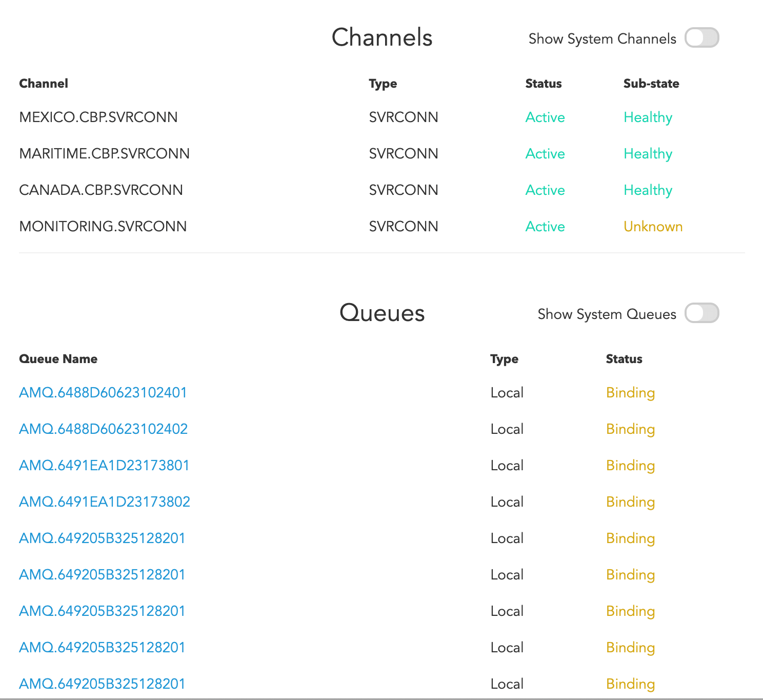Viewport: 763px width, 700px height.
Task: Open queue AMQ.6488D60623102402
Action: pos(104,429)
